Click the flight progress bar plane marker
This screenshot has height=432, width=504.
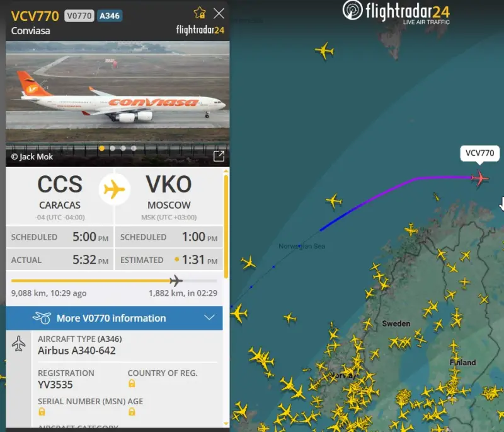(176, 281)
